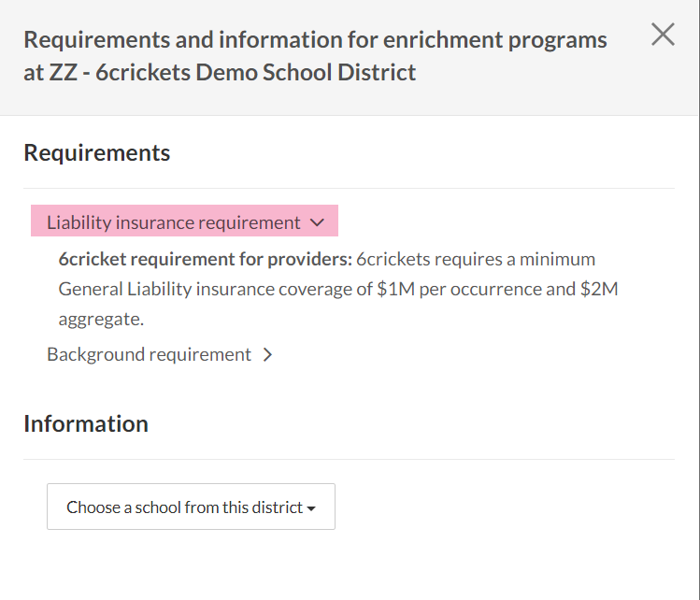Click the dialog title starting with Requirements and information

coord(315,40)
